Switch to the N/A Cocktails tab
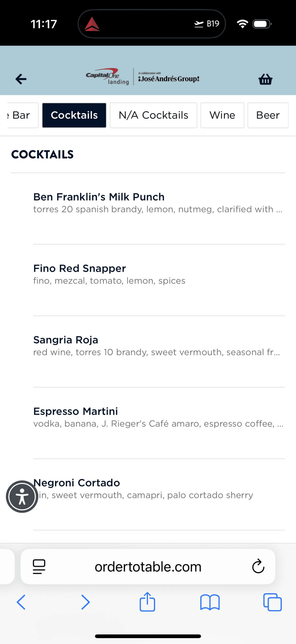 point(153,115)
